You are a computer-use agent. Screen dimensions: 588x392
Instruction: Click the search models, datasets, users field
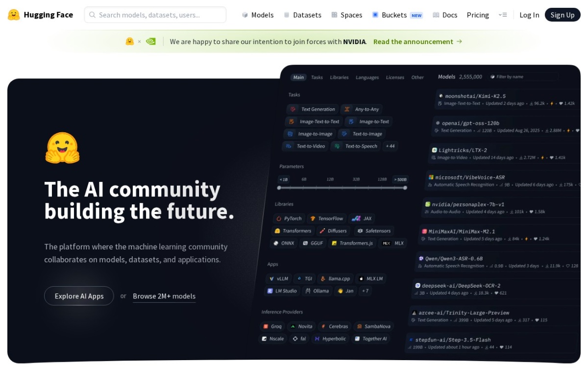tap(155, 15)
